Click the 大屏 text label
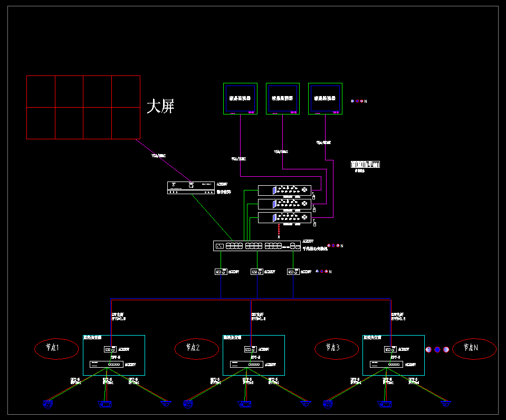 tap(161, 106)
